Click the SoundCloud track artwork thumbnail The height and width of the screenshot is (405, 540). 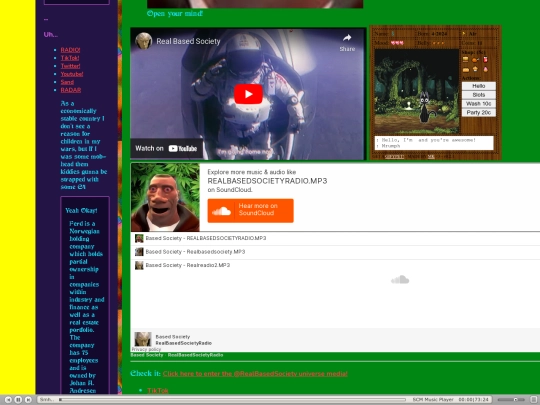(165, 197)
